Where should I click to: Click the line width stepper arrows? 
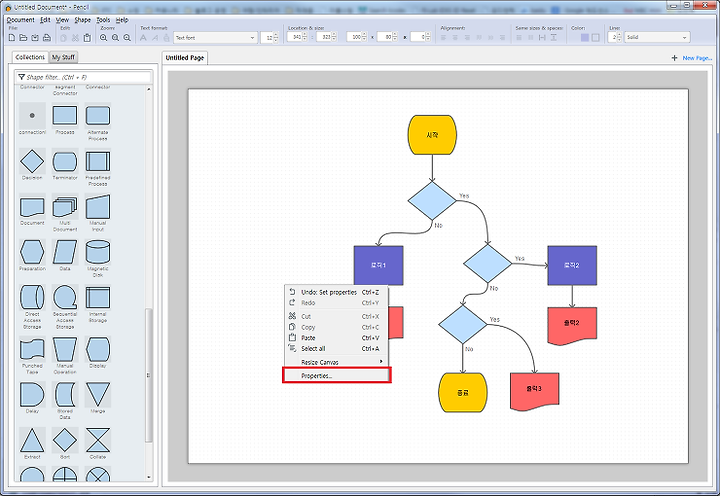(x=619, y=37)
